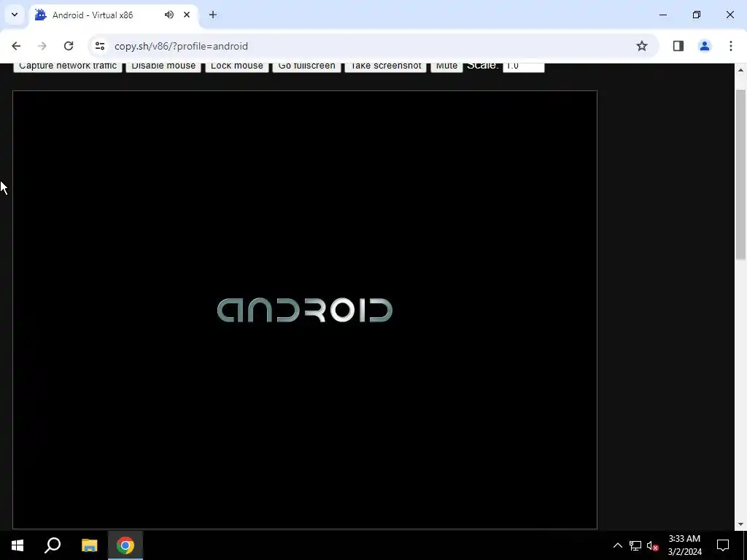
Task: Open a new tab with plus button
Action: [x=213, y=15]
